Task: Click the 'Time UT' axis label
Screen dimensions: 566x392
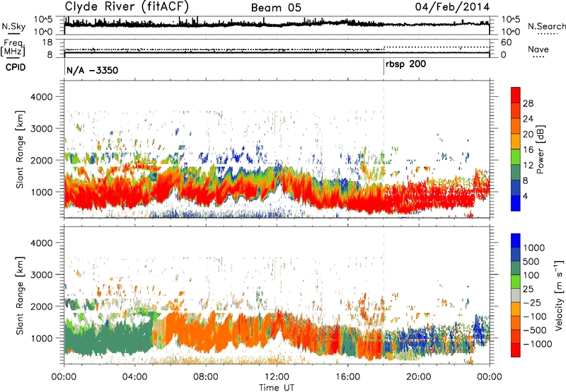Action: coord(277,388)
